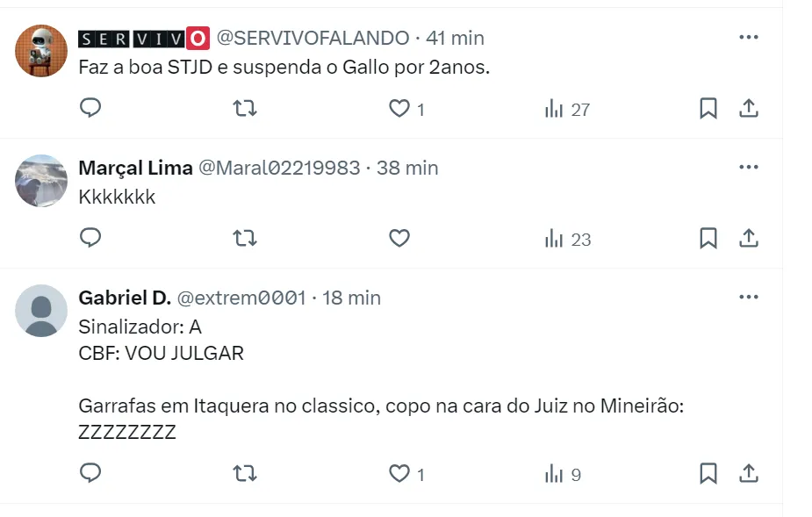Screen dimensions: 812x517
Task: Open more options on Gabriel D.'s tweet
Action: click(748, 298)
